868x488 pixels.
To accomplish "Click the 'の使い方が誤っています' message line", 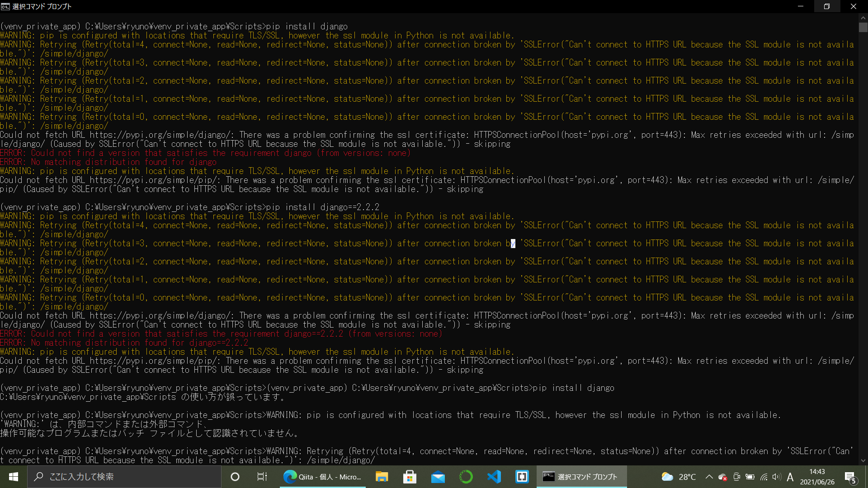I will pos(143,397).
